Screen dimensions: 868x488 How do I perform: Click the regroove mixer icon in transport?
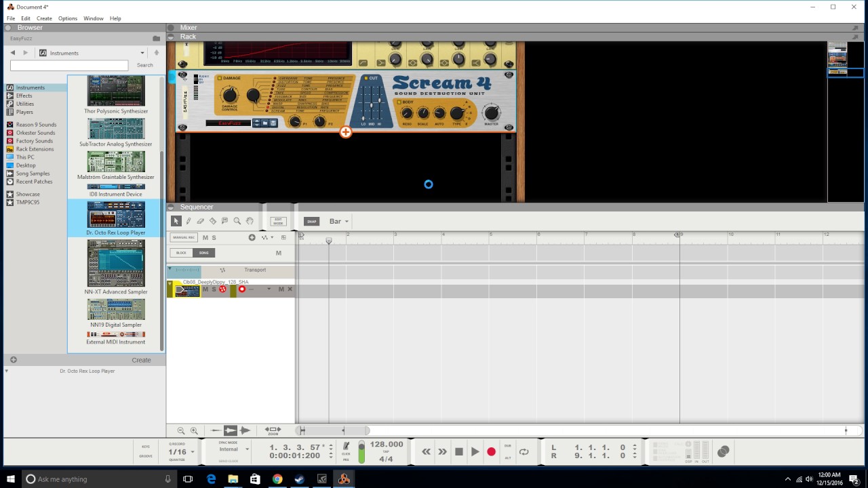723,451
